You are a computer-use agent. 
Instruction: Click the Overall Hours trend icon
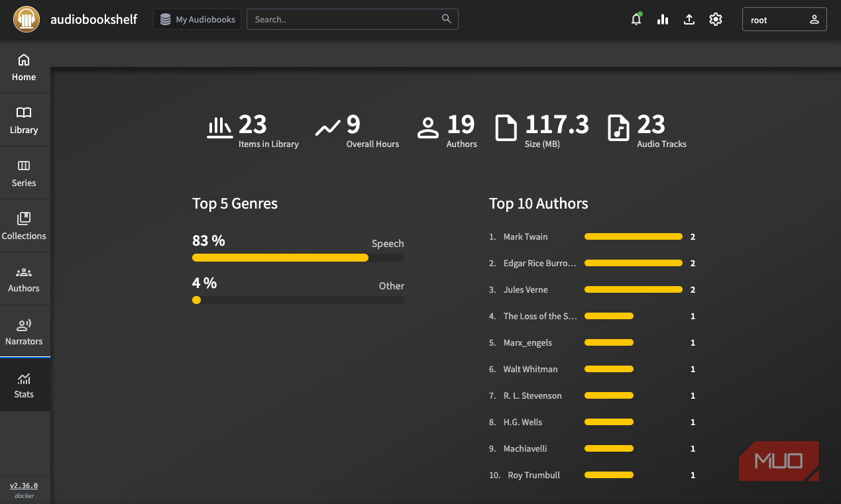pos(328,128)
